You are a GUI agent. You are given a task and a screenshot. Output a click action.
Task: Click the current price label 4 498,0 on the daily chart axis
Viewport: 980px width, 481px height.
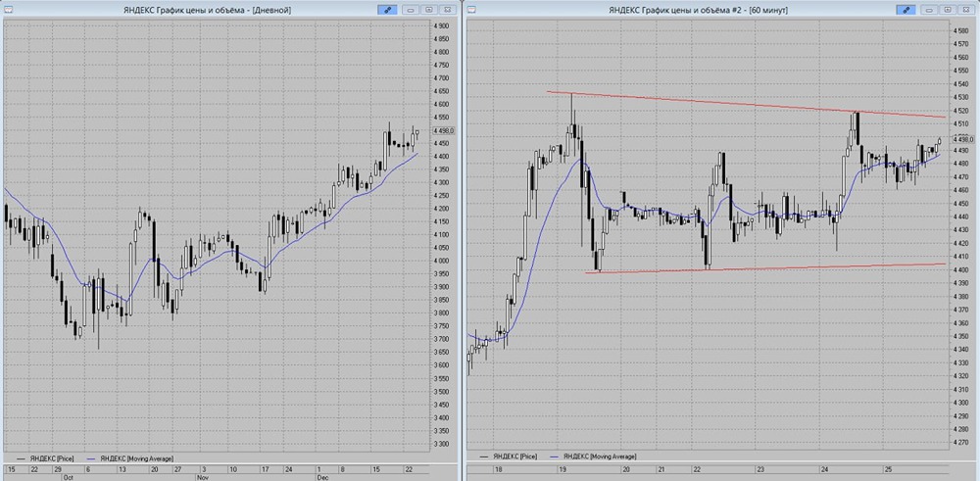tap(444, 130)
